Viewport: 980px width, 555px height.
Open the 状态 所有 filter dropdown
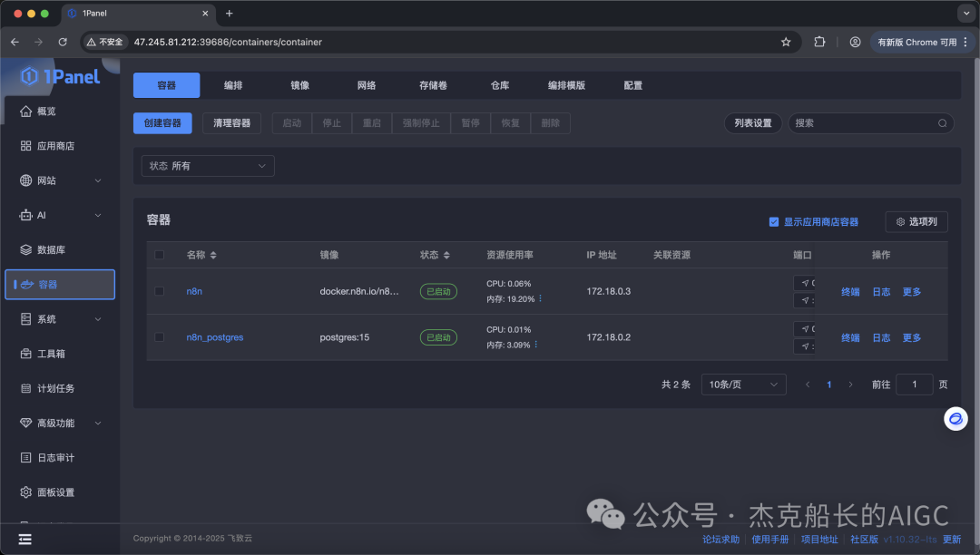point(208,166)
